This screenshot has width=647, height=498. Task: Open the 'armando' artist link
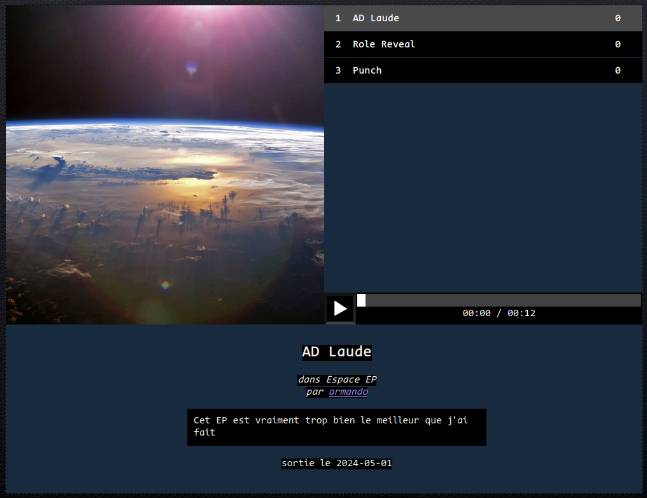click(348, 392)
